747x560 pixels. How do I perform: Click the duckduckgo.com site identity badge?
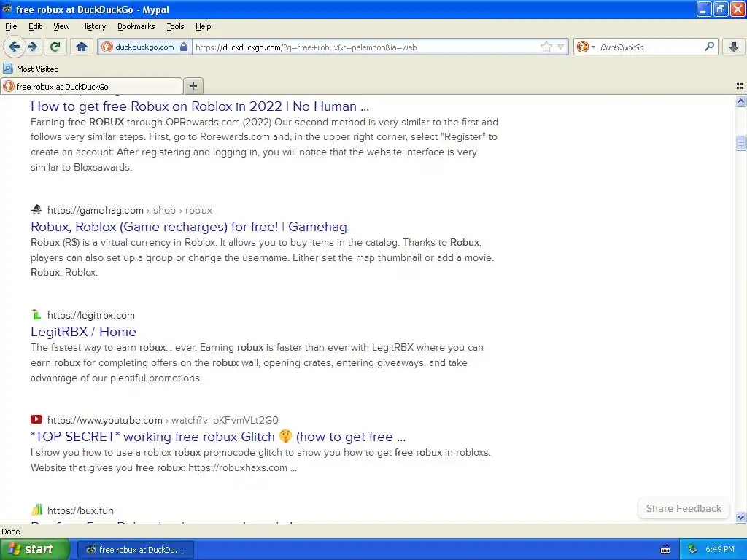point(145,47)
